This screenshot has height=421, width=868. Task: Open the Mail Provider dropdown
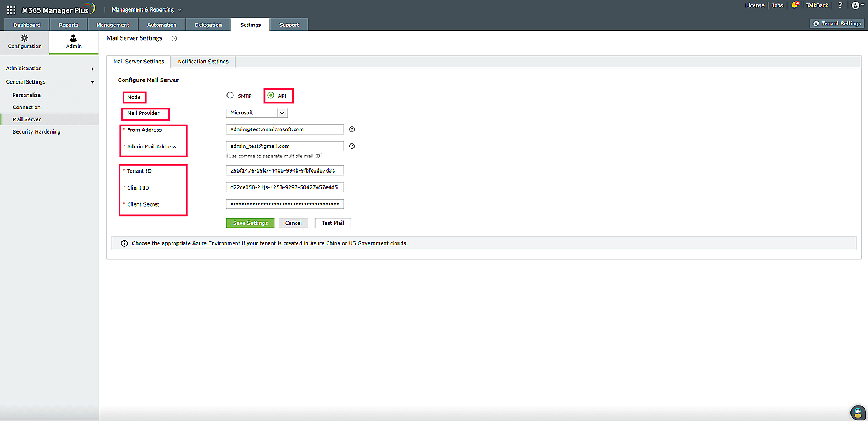pos(257,113)
